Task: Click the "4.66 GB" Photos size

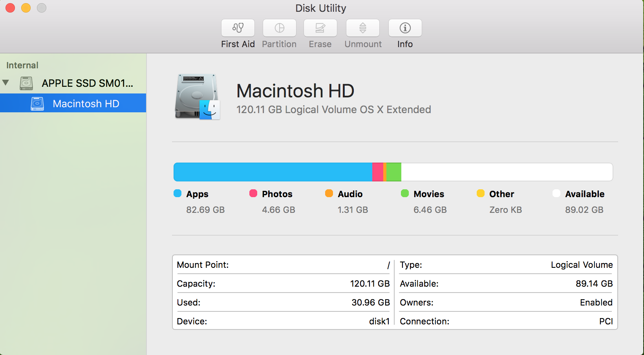Action: (x=278, y=210)
